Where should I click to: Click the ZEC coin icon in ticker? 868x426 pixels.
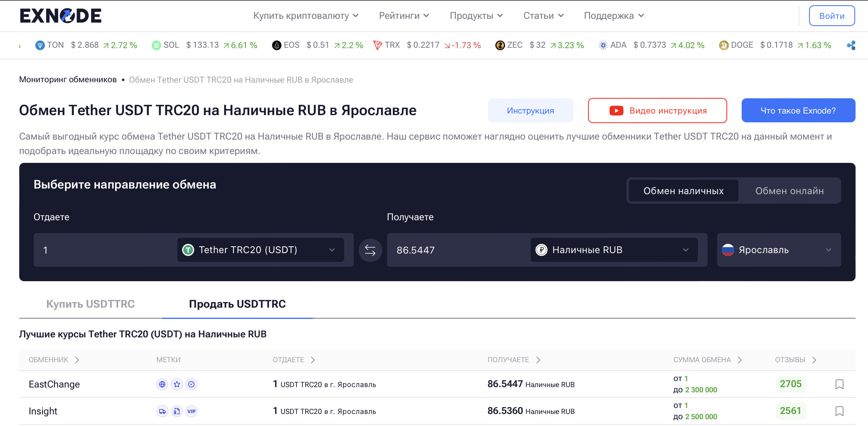500,45
